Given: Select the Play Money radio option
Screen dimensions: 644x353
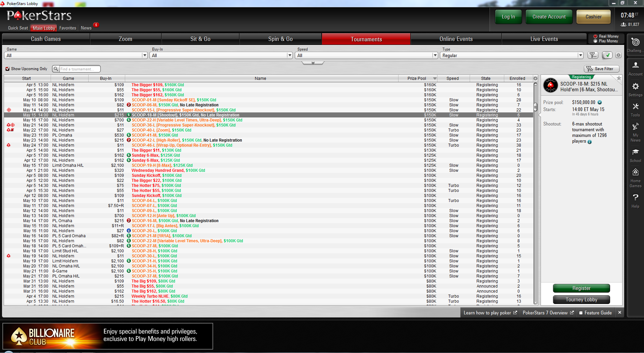Looking at the screenshot, I should 595,41.
